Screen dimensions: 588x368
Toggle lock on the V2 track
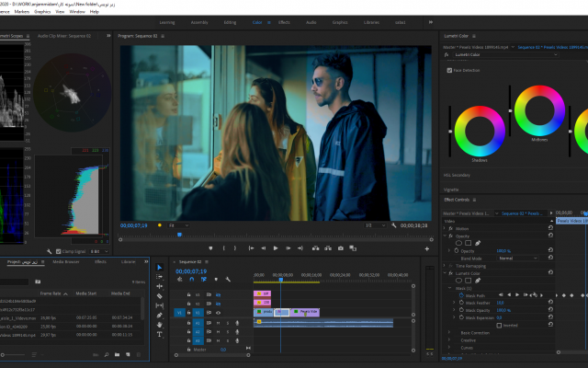pyautogui.click(x=188, y=304)
